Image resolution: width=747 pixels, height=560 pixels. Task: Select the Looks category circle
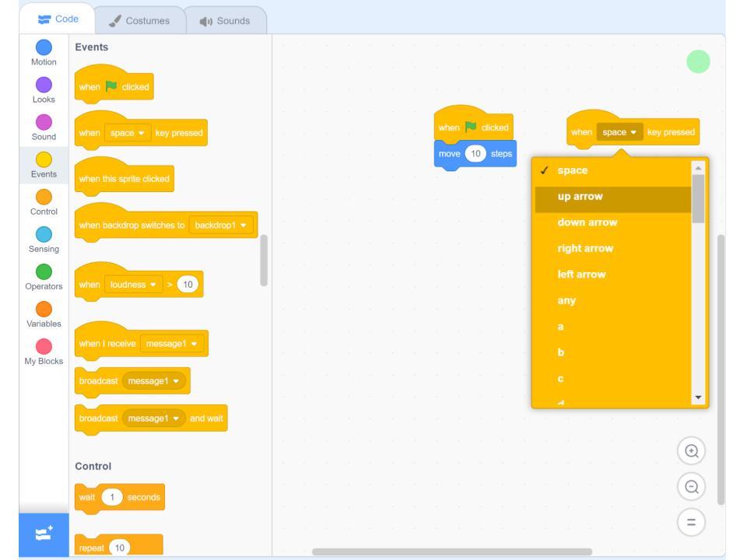coord(44,85)
